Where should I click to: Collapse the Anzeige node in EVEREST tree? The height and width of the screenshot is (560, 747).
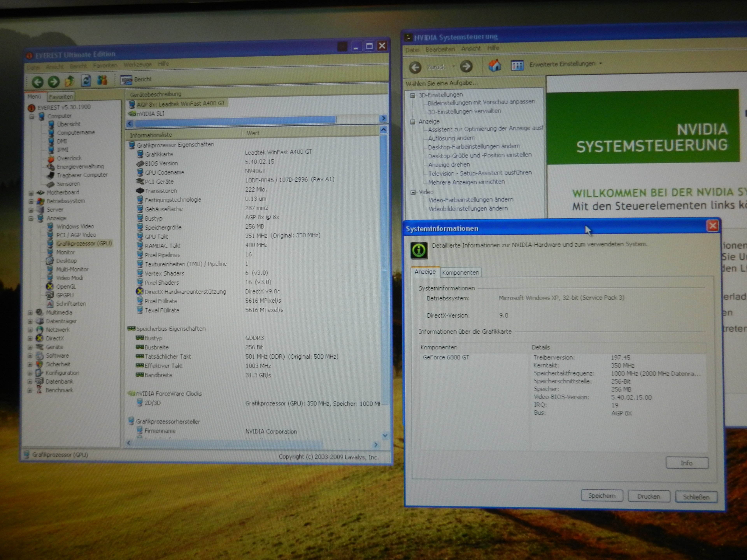pyautogui.click(x=31, y=218)
